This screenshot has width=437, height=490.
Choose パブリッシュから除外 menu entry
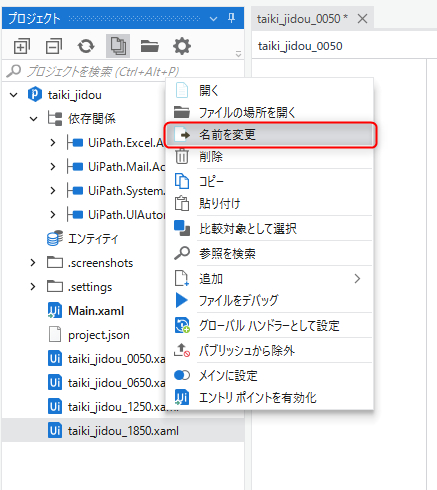269,350
